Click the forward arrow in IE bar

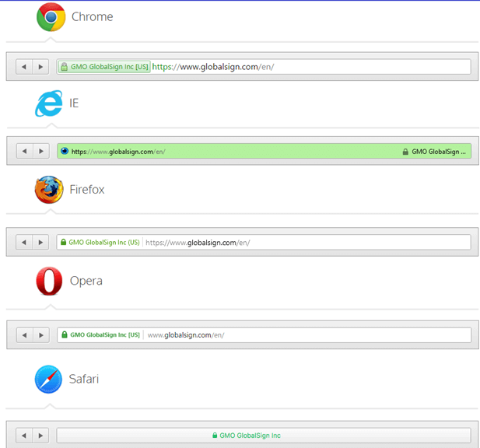[41, 151]
